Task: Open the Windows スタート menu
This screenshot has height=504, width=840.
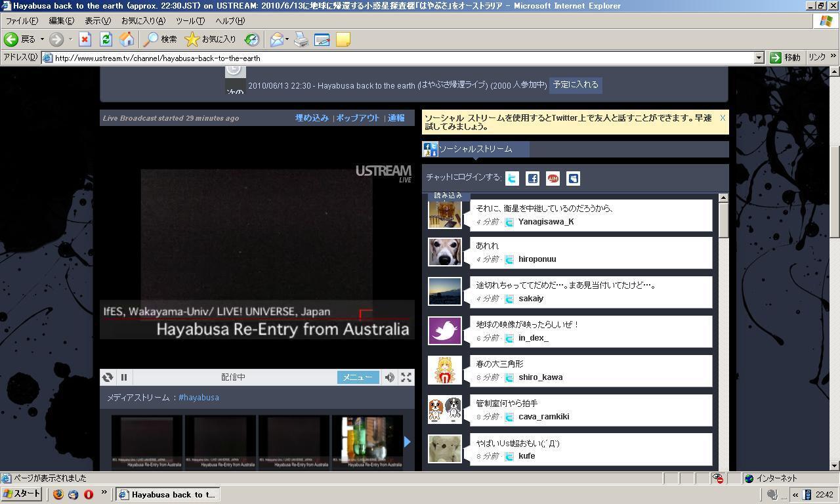Action: point(22,494)
